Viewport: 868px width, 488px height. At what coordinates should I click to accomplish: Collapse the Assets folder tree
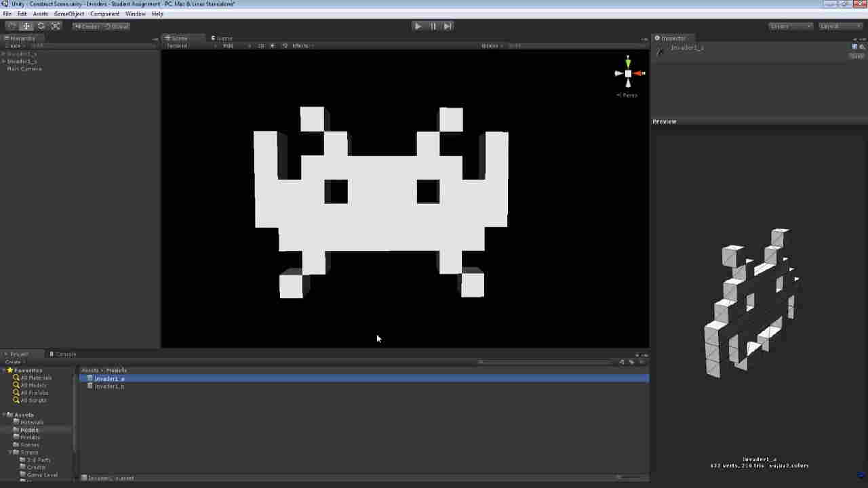click(x=4, y=415)
